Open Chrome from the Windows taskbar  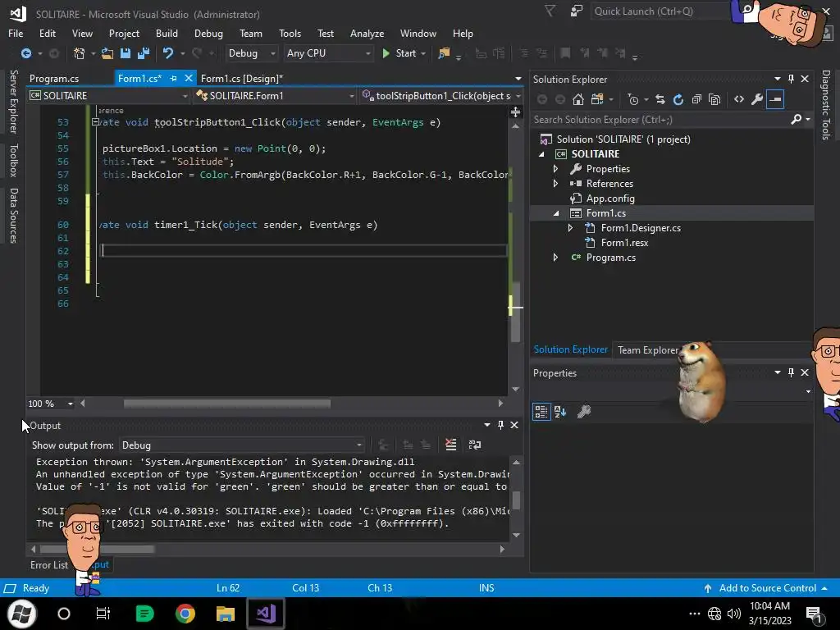(x=185, y=613)
